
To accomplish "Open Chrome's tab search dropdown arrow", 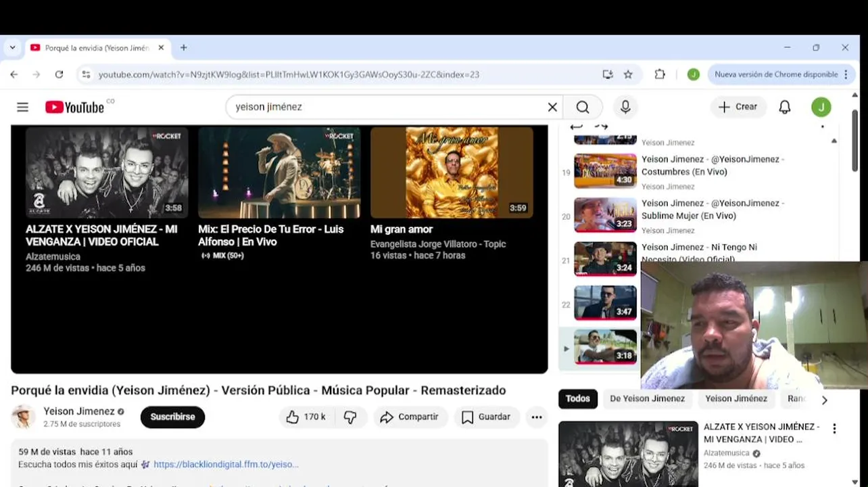I will tap(12, 48).
